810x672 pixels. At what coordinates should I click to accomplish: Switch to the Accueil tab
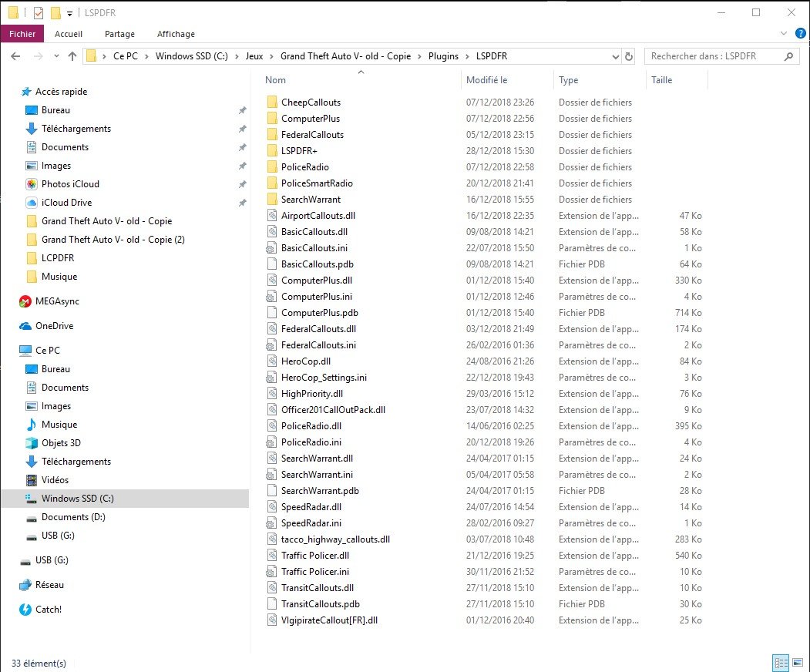(x=68, y=34)
